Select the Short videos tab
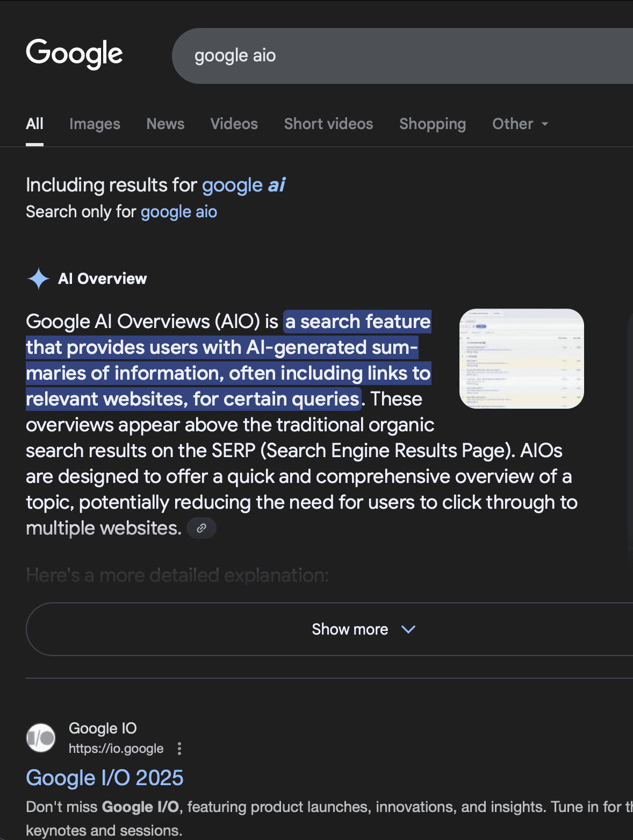The height and width of the screenshot is (840, 633). coord(328,124)
